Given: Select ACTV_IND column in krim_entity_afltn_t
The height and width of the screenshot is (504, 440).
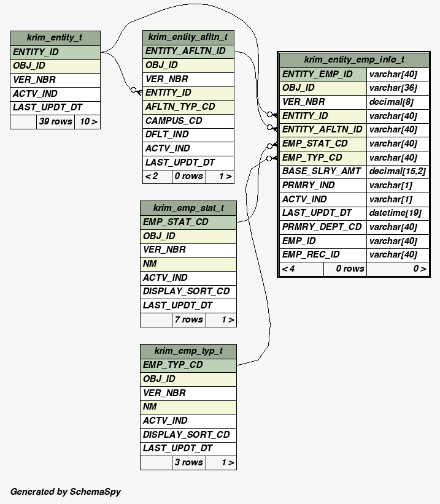Looking at the screenshot, I should (188, 148).
